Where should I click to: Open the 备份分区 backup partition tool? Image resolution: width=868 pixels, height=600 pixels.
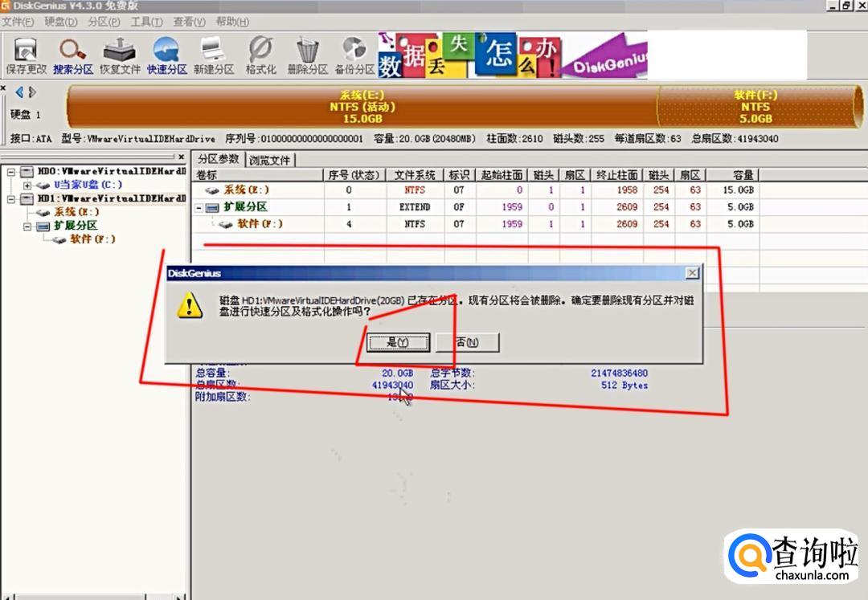(x=355, y=55)
